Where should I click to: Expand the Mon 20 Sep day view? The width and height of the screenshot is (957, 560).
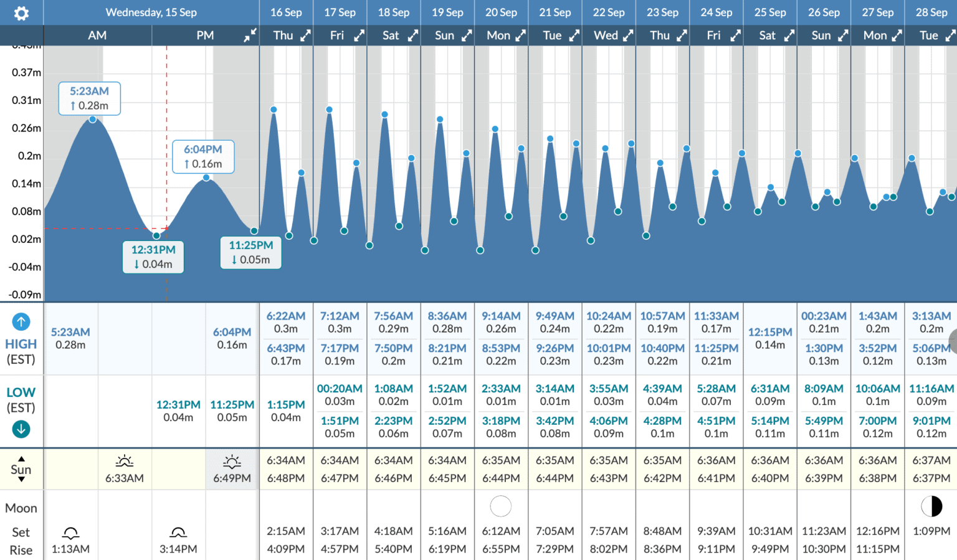tap(520, 36)
